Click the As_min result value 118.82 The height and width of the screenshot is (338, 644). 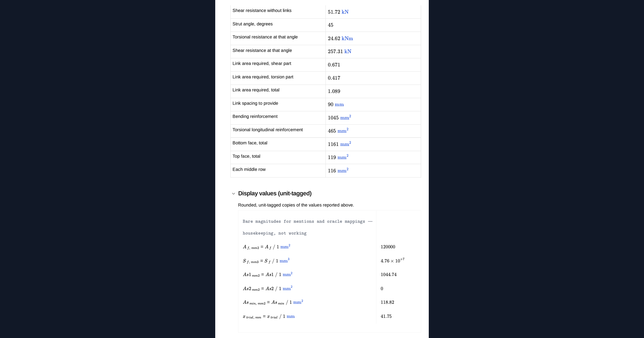pos(387,302)
